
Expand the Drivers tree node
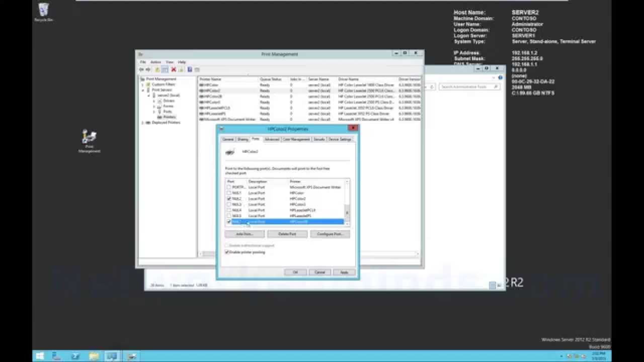(x=154, y=101)
